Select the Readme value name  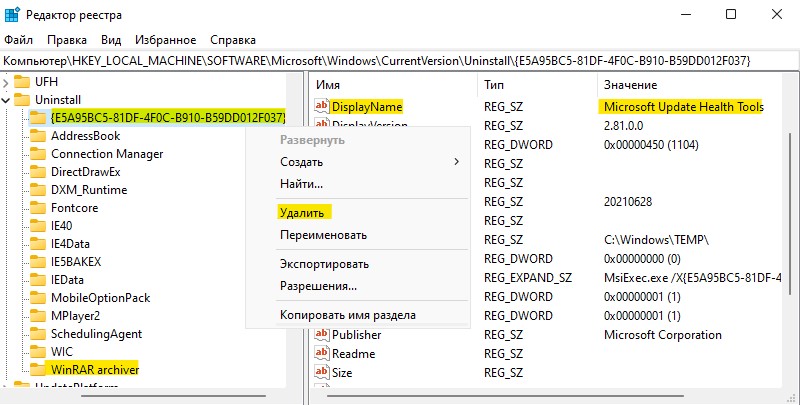(354, 353)
